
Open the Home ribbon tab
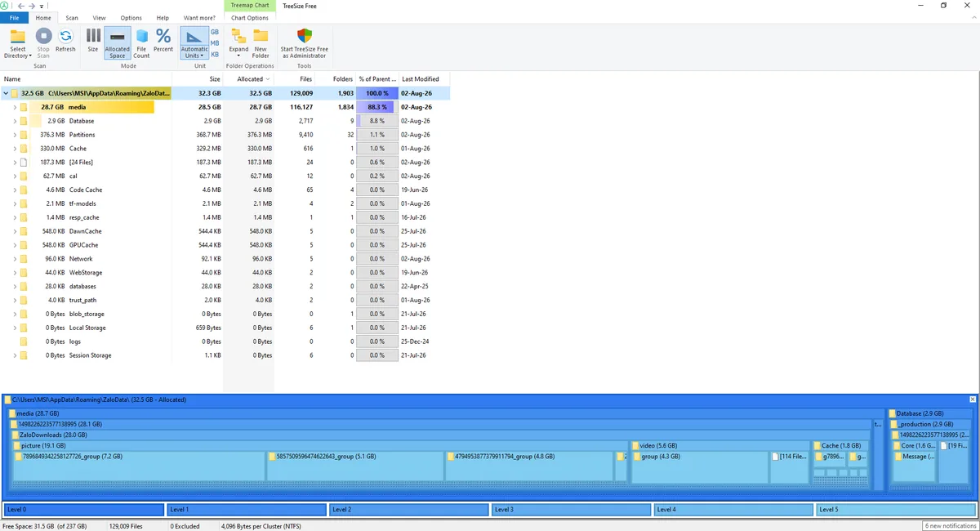click(x=43, y=17)
